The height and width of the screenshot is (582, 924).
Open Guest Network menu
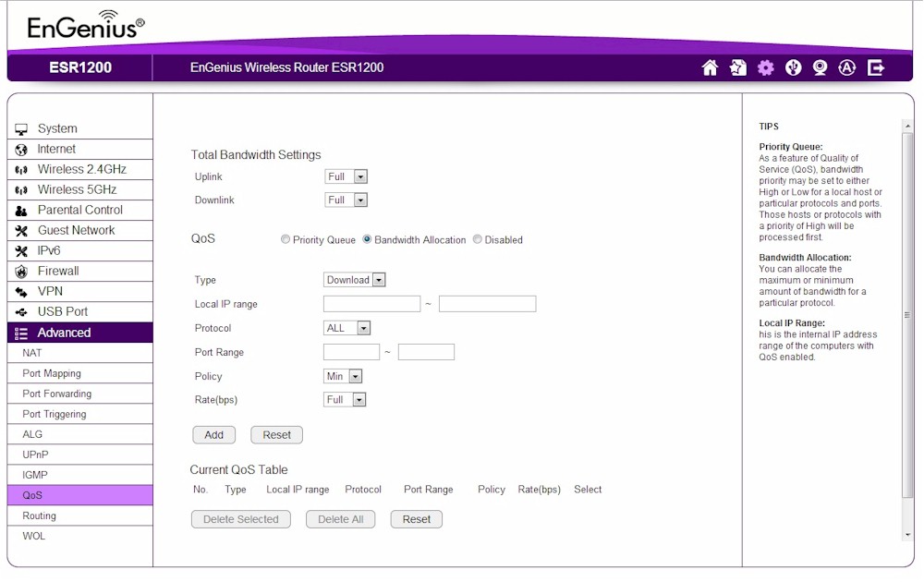pyautogui.click(x=80, y=230)
